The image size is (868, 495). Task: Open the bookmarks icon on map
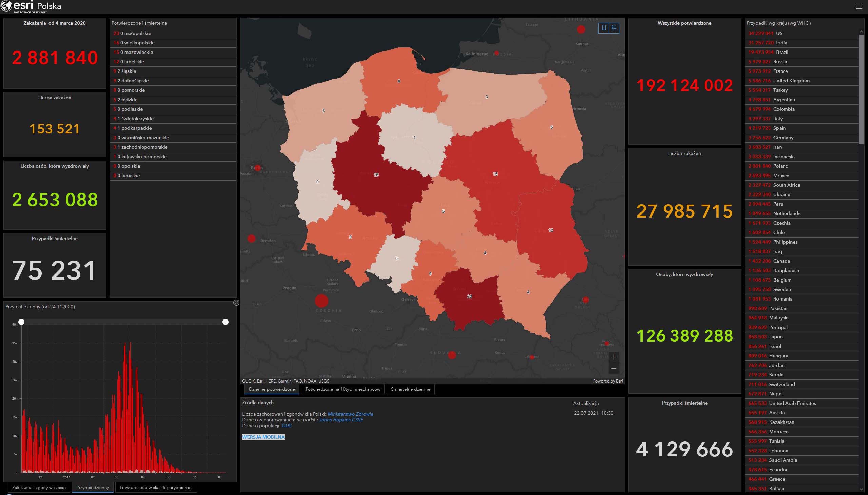pos(604,28)
